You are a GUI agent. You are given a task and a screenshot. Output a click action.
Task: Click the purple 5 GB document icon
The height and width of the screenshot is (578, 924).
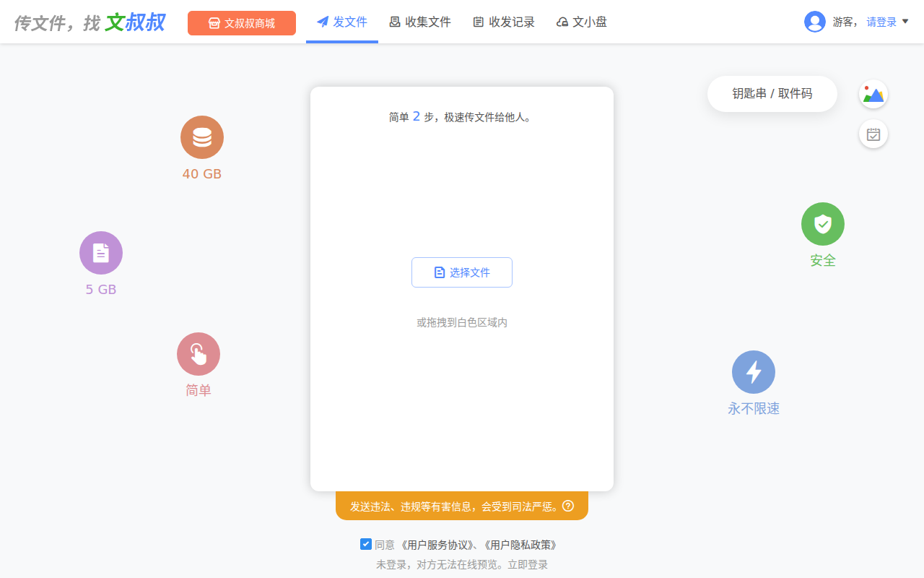(x=101, y=253)
